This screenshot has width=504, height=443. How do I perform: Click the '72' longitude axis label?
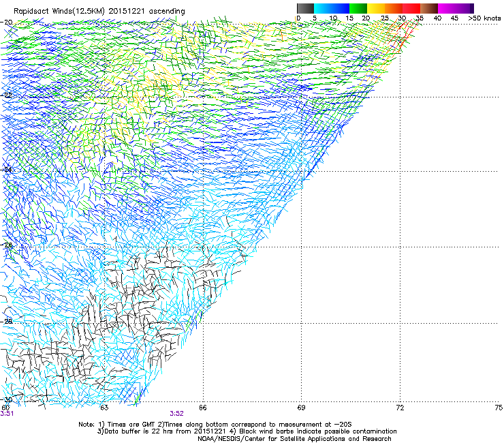tap(400, 408)
